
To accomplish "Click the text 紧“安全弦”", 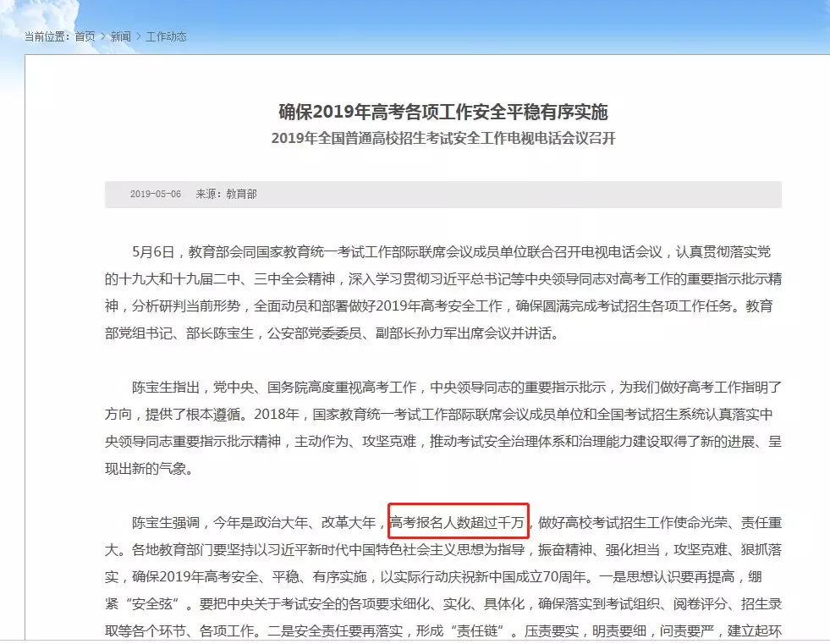I will click(x=144, y=604).
